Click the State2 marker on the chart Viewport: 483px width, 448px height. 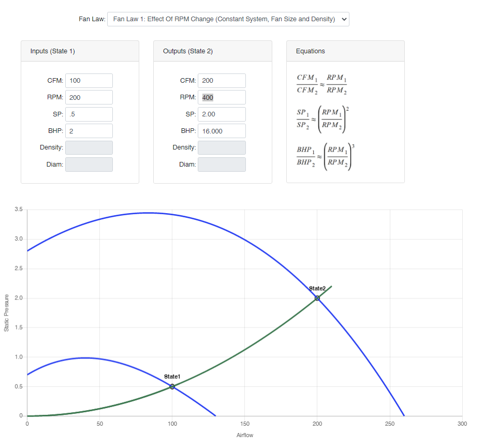pyautogui.click(x=317, y=298)
